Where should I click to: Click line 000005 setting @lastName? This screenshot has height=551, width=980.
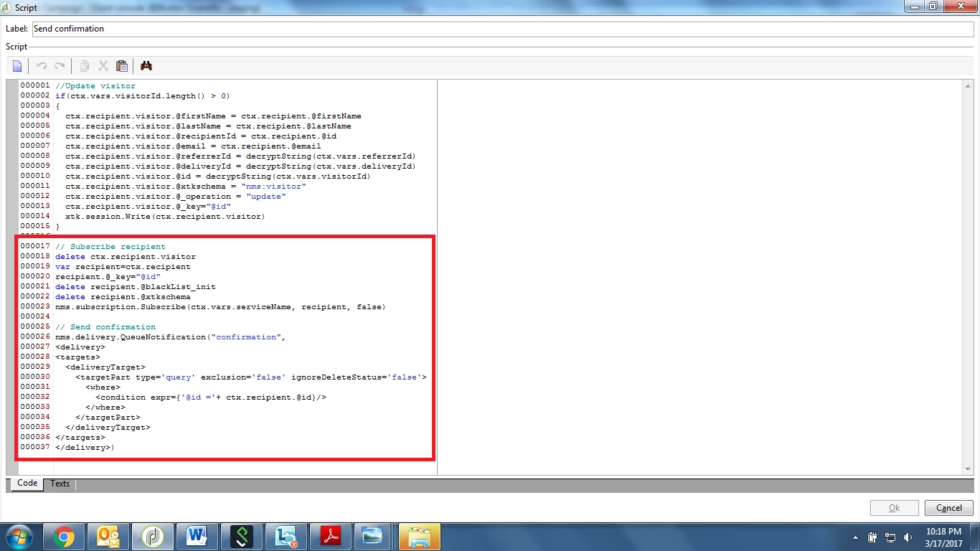click(208, 126)
